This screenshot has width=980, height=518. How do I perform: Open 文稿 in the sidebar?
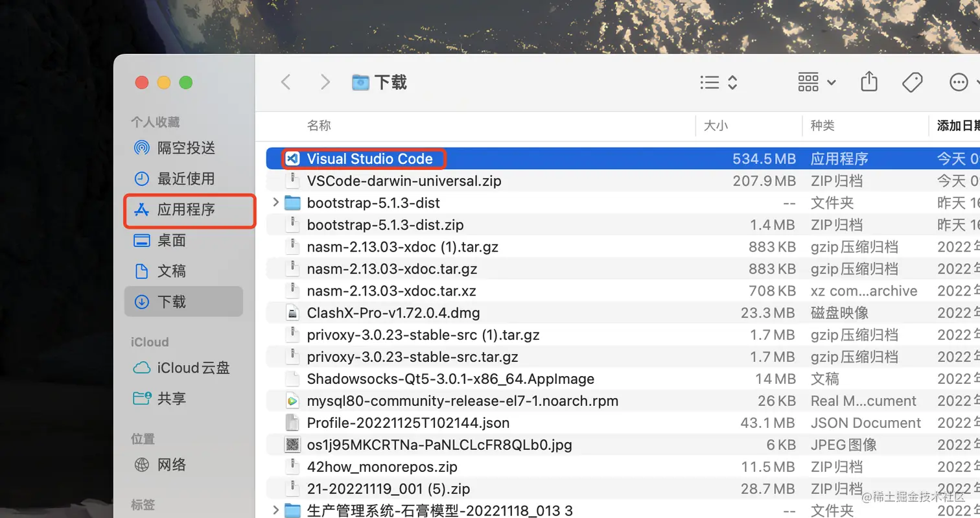tap(183, 271)
